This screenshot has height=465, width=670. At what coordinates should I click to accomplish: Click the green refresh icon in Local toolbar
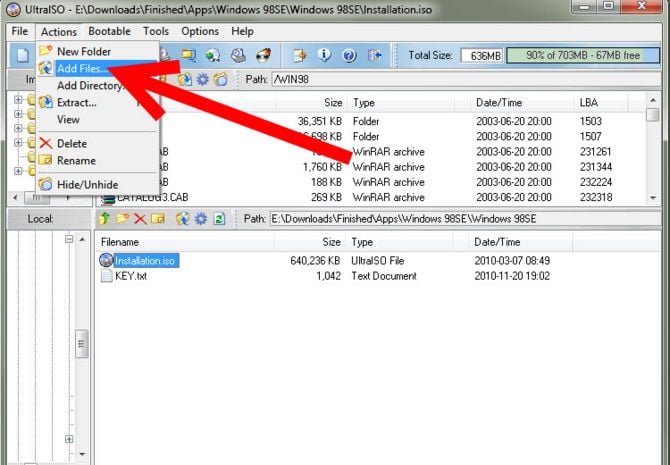219,218
